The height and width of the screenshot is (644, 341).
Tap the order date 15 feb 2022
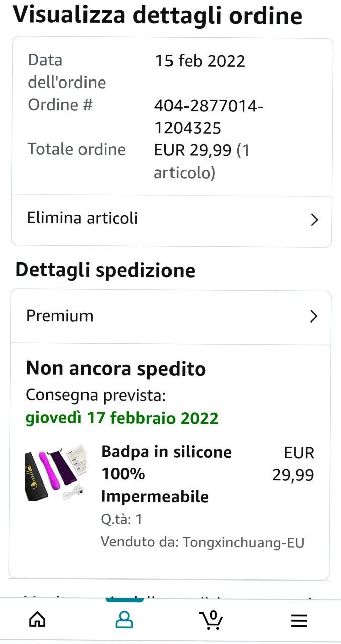tap(200, 61)
